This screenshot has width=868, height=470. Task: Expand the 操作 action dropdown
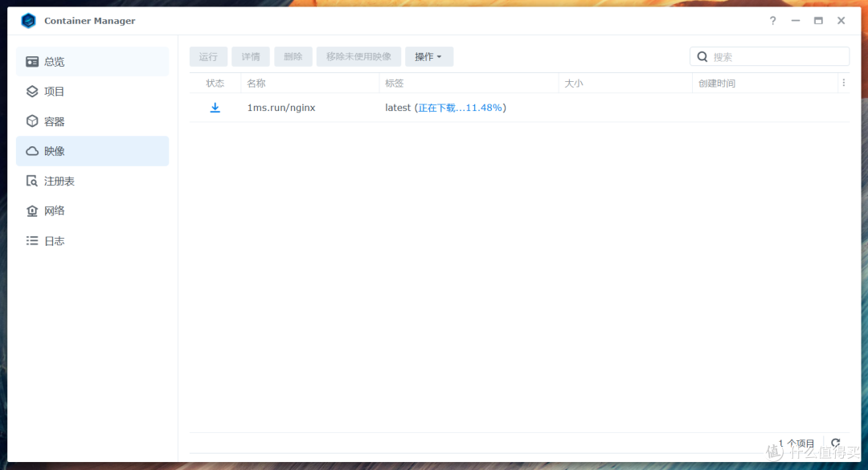point(429,56)
